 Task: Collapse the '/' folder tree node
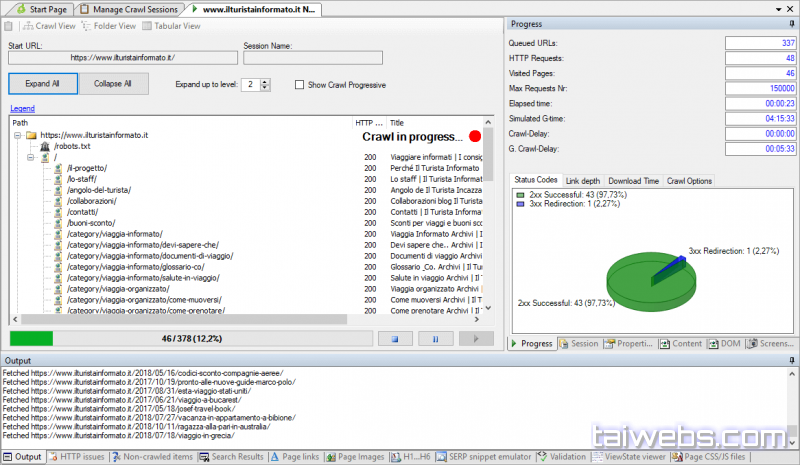click(x=31, y=157)
